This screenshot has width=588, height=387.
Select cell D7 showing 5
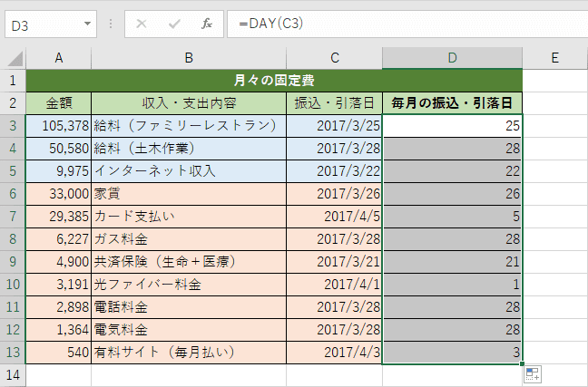pyautogui.click(x=452, y=217)
